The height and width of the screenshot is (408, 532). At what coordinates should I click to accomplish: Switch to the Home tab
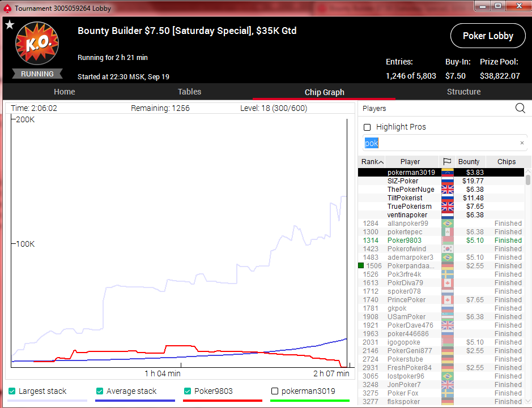click(65, 92)
